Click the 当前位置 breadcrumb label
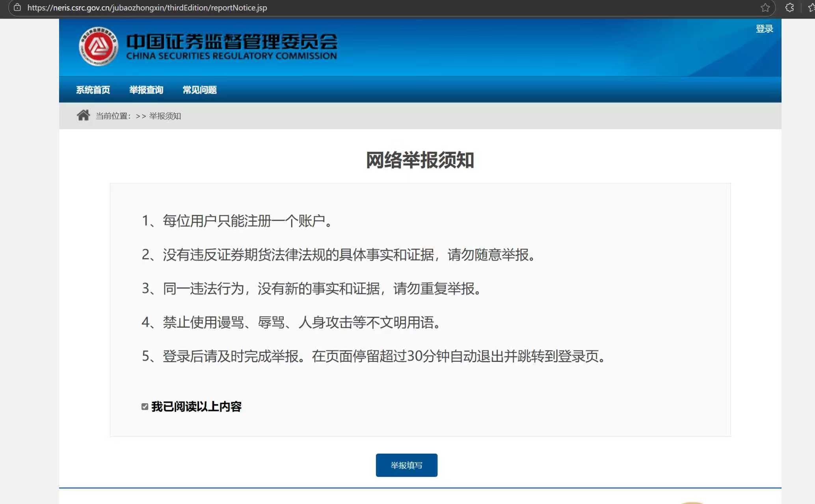Image resolution: width=815 pixels, height=504 pixels. tap(113, 116)
